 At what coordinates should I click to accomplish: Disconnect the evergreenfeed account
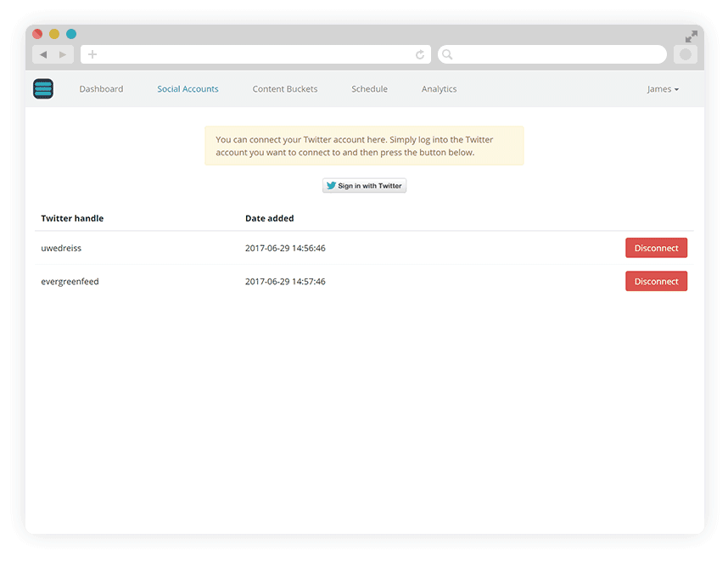(x=656, y=282)
